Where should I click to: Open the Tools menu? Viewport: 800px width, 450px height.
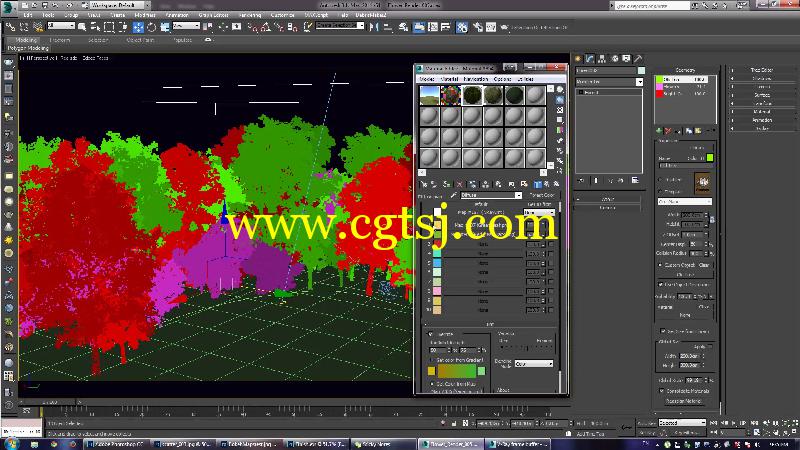tap(48, 15)
